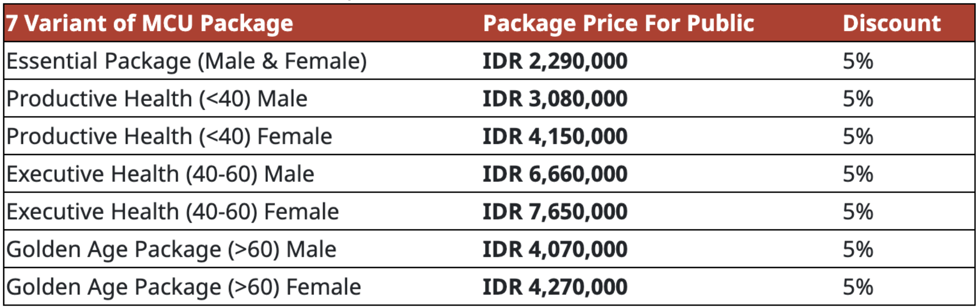The height and width of the screenshot is (308, 980).
Task: Select the Essential Package (Male & Female) cell
Action: click(x=186, y=61)
